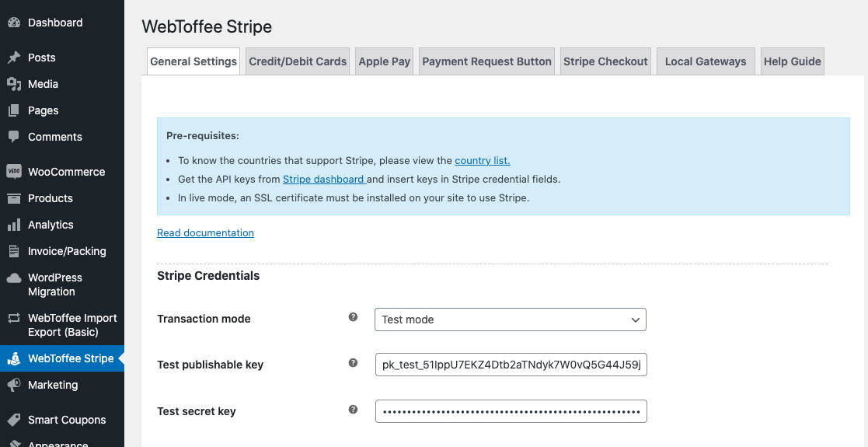This screenshot has width=868, height=447.
Task: Click the Posts pushpin icon
Action: coord(14,58)
